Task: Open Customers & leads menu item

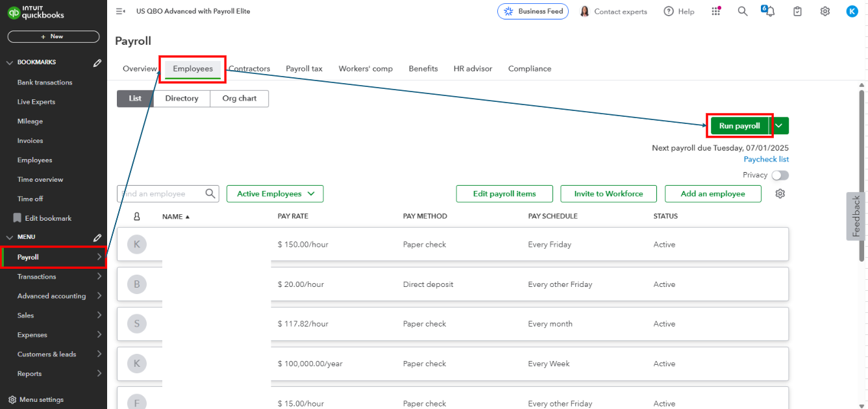Action: click(53, 354)
